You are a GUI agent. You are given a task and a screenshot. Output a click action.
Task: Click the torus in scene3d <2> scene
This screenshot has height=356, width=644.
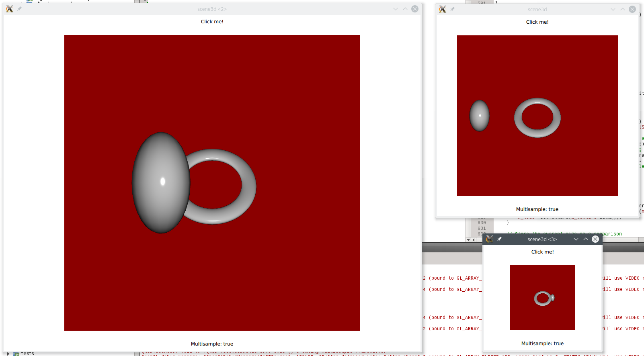[249, 186]
